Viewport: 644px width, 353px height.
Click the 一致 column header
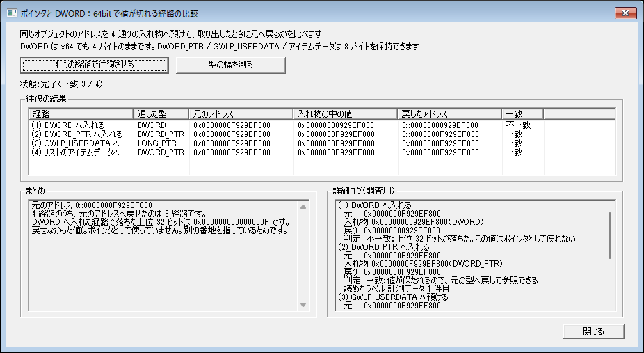pyautogui.click(x=522, y=113)
